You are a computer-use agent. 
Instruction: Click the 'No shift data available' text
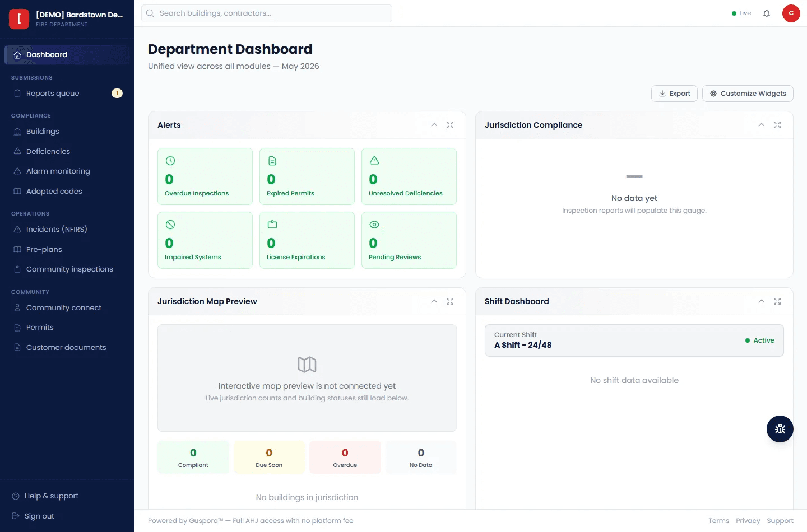pyautogui.click(x=634, y=380)
